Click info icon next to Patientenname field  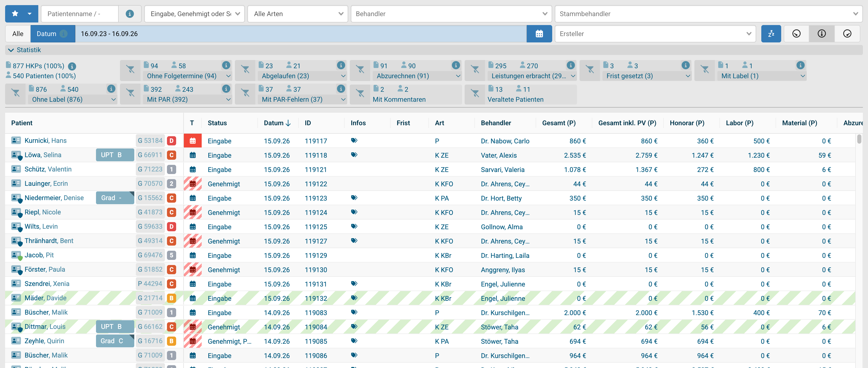pyautogui.click(x=130, y=14)
